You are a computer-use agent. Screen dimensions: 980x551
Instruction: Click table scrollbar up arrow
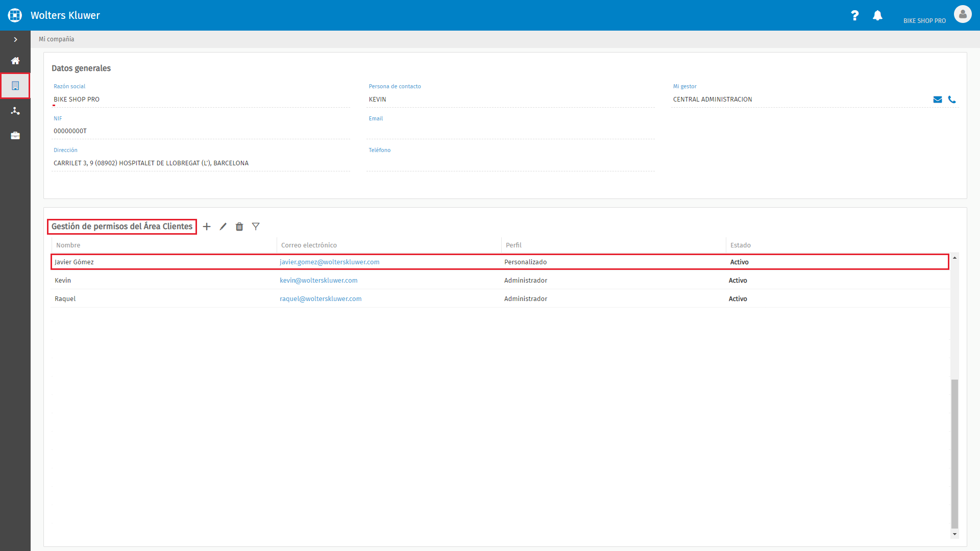(x=954, y=258)
